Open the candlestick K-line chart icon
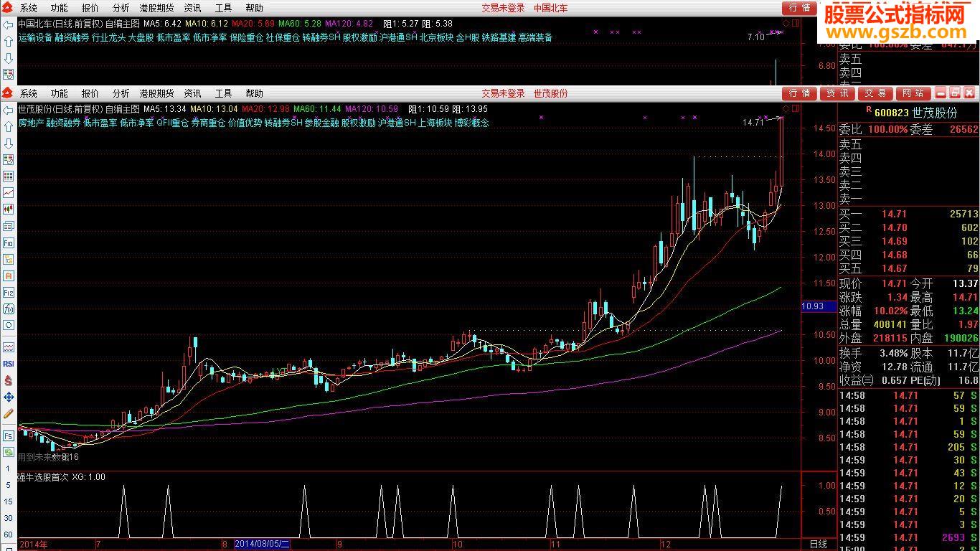Viewport: 980px width, 551px height. 8,209
